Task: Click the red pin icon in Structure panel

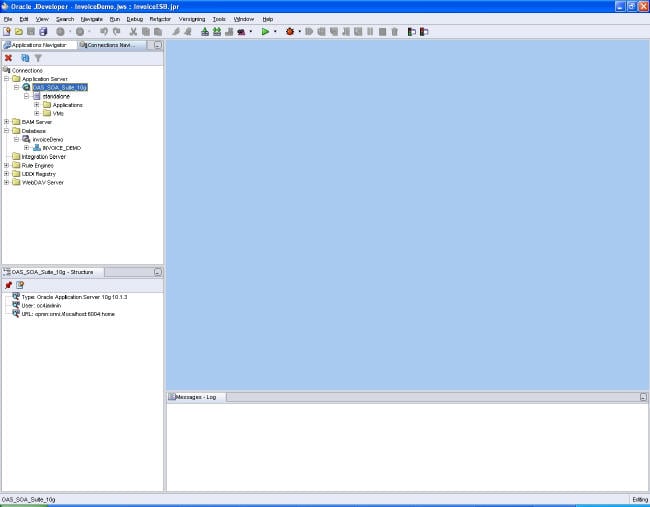Action: point(8,285)
